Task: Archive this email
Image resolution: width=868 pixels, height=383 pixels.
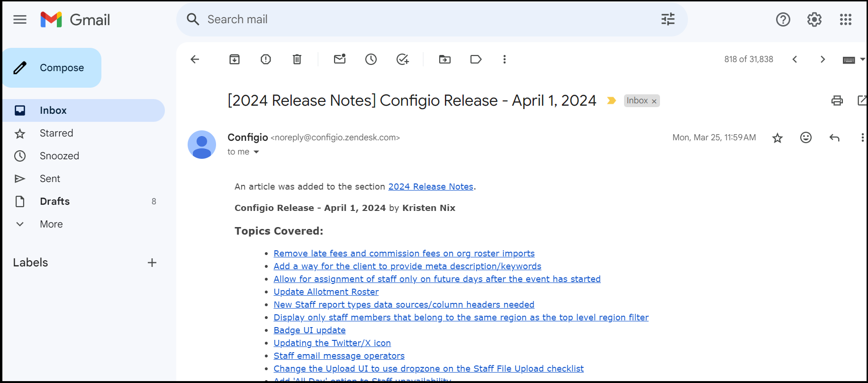Action: 235,59
